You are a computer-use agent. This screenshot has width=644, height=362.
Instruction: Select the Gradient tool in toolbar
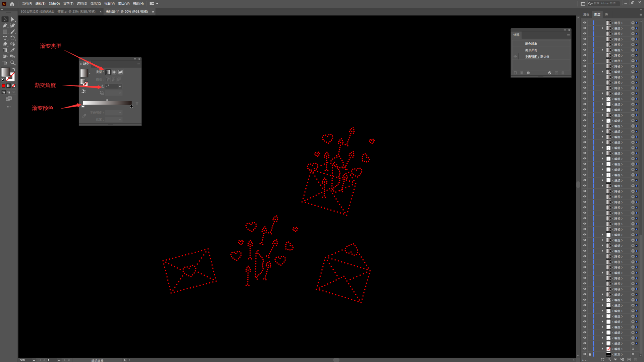point(5,50)
